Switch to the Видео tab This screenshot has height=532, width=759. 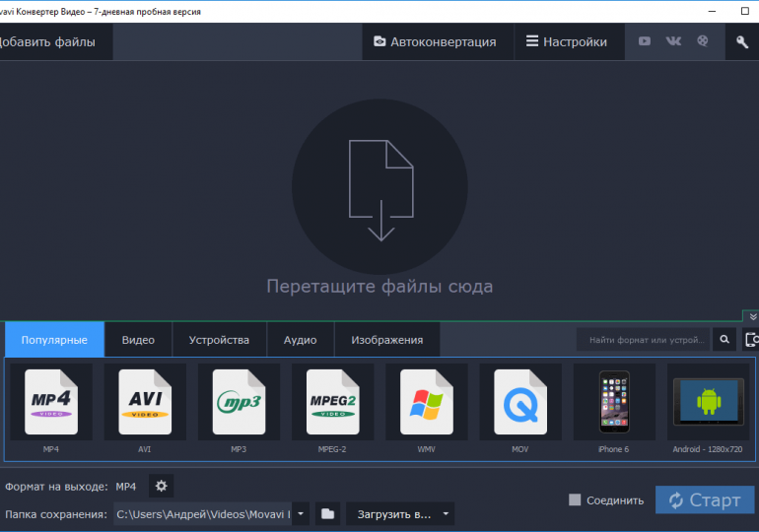[x=138, y=340]
